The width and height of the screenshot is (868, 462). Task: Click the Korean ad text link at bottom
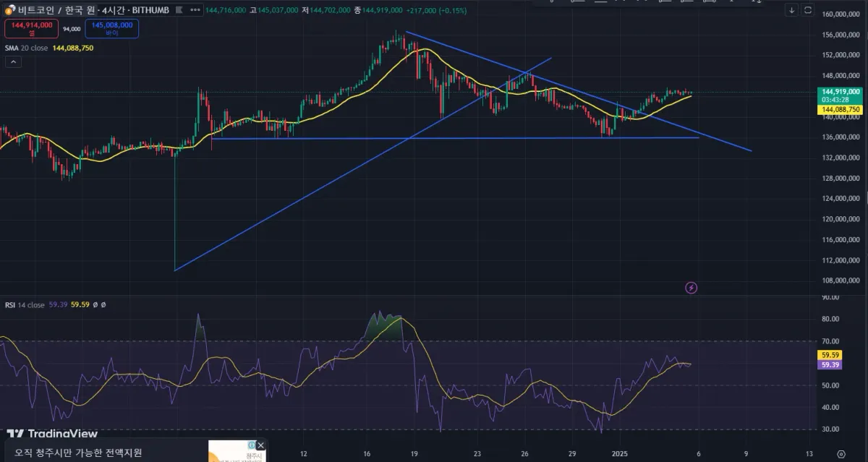pyautogui.click(x=78, y=453)
